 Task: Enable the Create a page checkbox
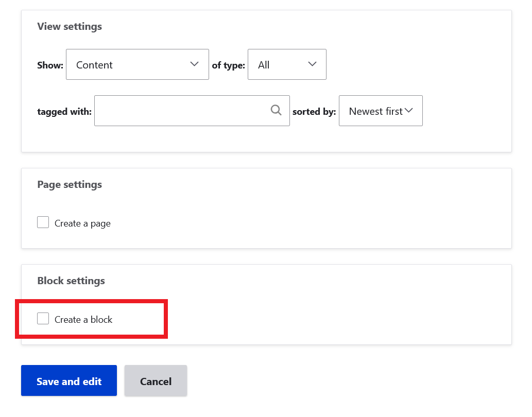(43, 222)
